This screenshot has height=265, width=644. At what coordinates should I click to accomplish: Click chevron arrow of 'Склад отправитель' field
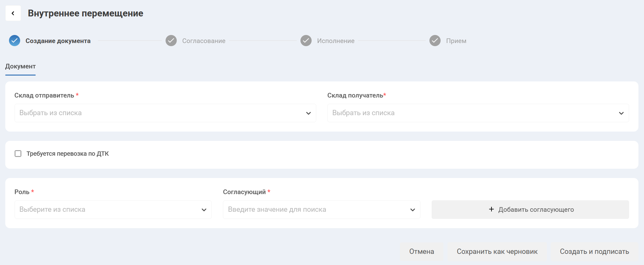[308, 113]
